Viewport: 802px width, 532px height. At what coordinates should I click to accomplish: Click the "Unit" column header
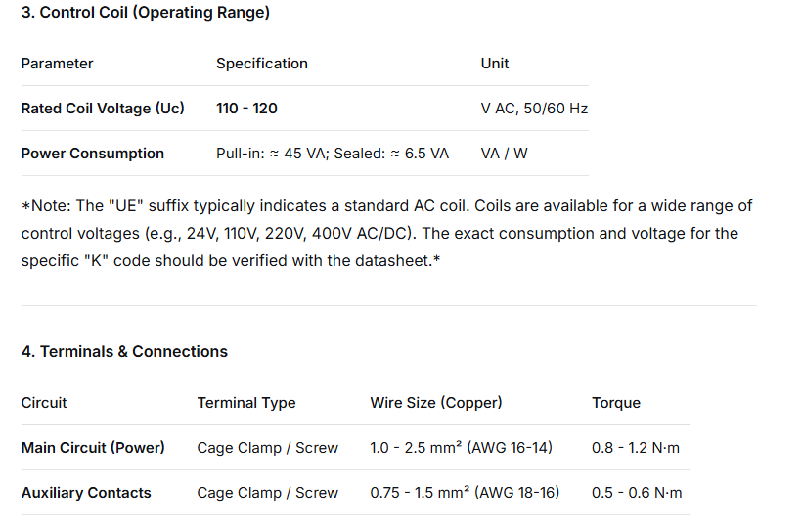tap(495, 64)
